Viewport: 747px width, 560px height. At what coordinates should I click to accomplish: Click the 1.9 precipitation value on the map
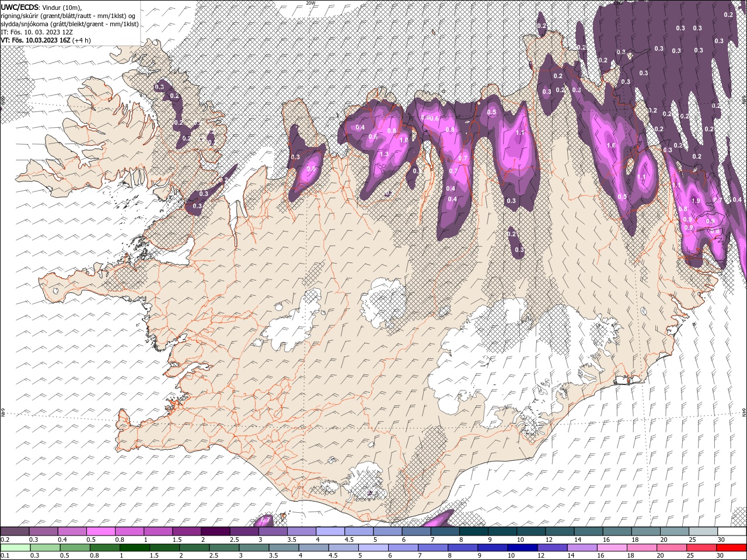point(696,201)
